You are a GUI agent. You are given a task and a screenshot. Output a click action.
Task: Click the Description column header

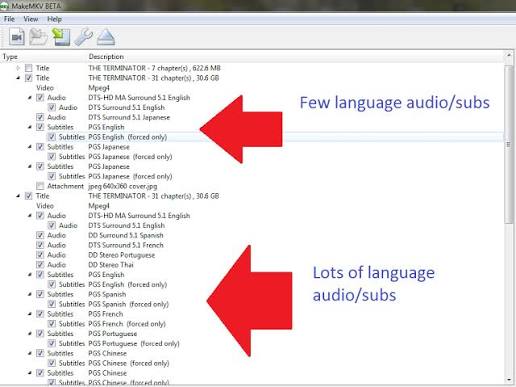[106, 57]
